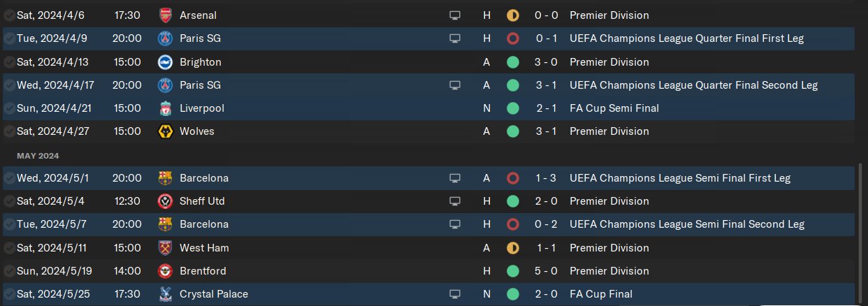
Task: Click the green win indicator for Brentford match
Action: (512, 271)
